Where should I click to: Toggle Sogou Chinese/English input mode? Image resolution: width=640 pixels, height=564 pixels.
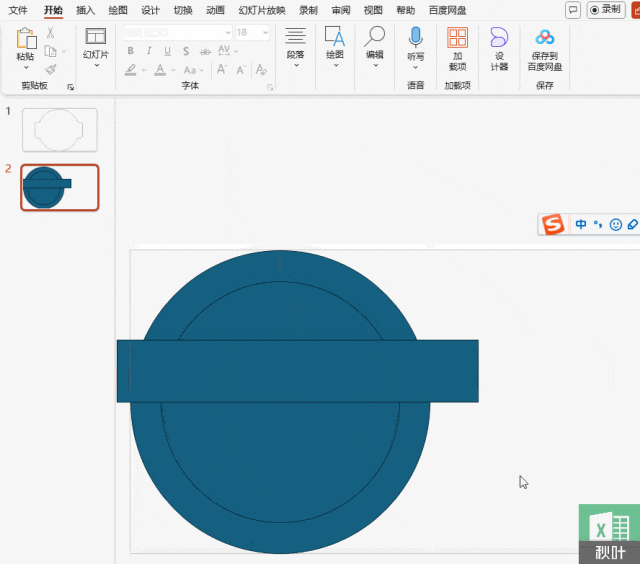581,225
